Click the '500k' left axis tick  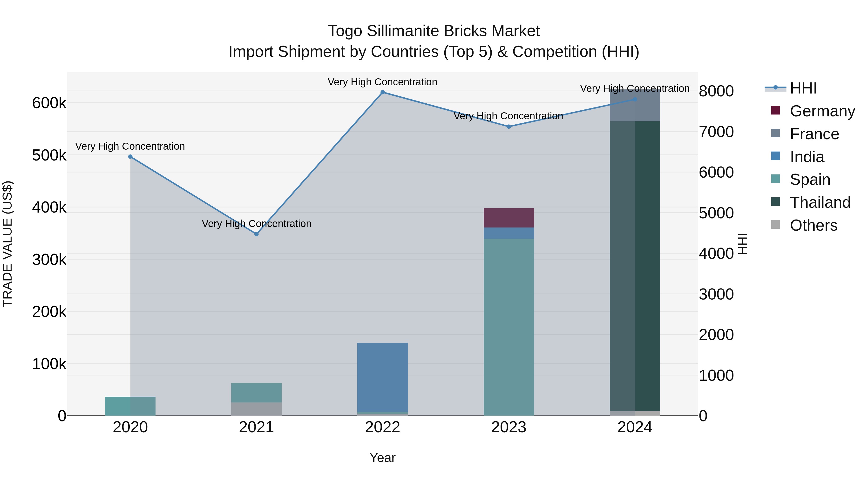(49, 155)
